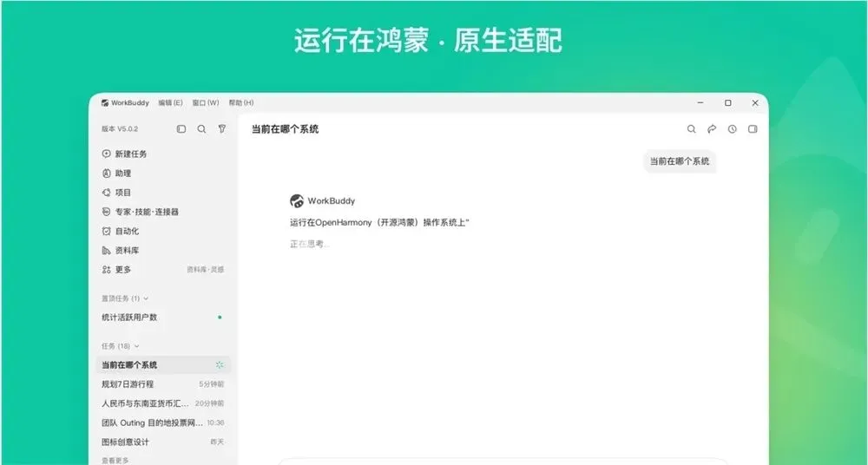Click the loading spinner icon on 当前在哪个系统

coord(220,365)
